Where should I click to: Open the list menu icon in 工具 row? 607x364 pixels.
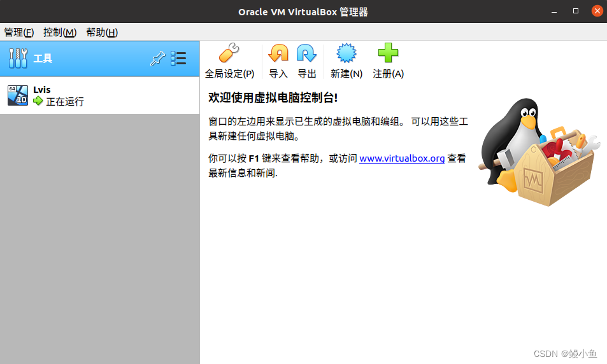[x=178, y=59]
